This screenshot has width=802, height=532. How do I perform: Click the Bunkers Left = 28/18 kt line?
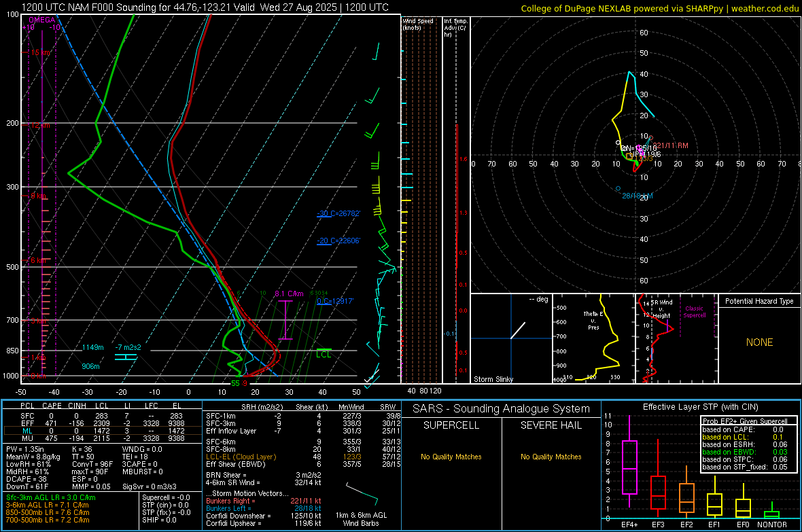coord(264,508)
